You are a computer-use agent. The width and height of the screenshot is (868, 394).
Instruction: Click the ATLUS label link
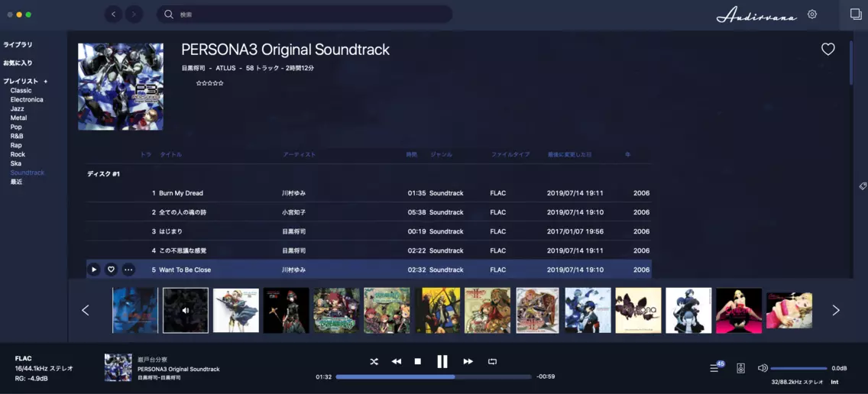click(x=225, y=68)
